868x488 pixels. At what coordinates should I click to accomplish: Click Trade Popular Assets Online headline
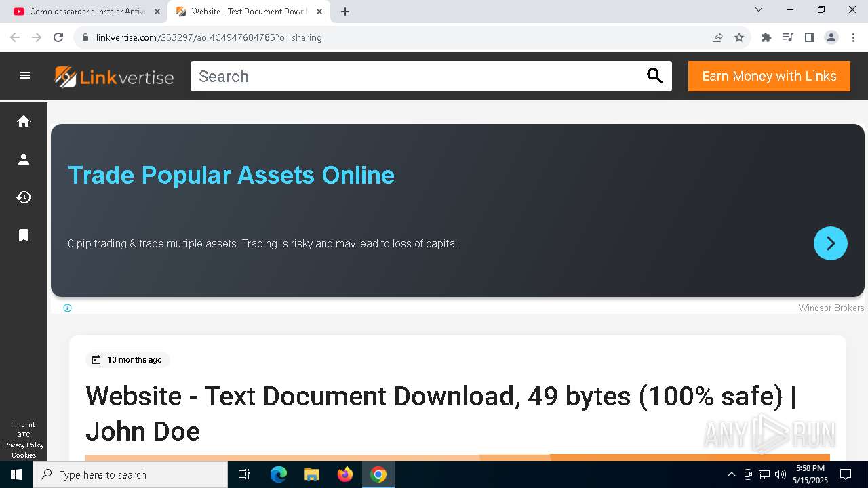pos(231,175)
